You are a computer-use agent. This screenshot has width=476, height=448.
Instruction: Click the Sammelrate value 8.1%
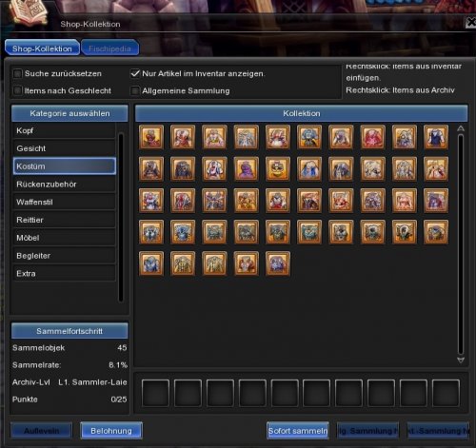pyautogui.click(x=118, y=365)
